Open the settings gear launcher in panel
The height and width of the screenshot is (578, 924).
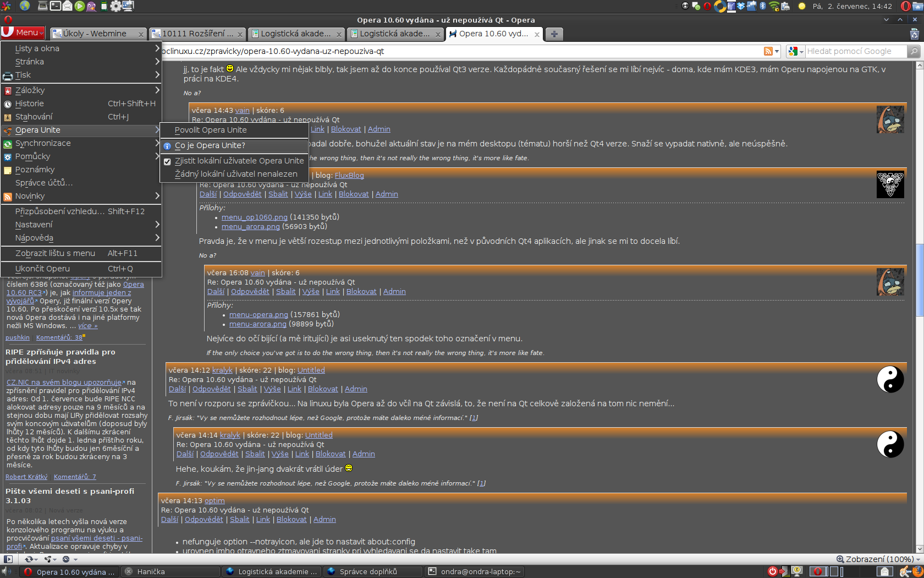click(116, 6)
